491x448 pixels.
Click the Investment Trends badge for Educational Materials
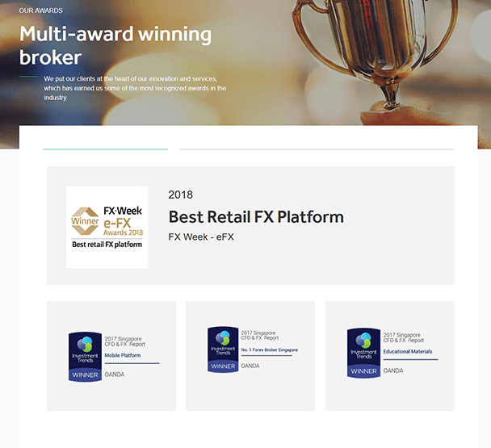363,353
